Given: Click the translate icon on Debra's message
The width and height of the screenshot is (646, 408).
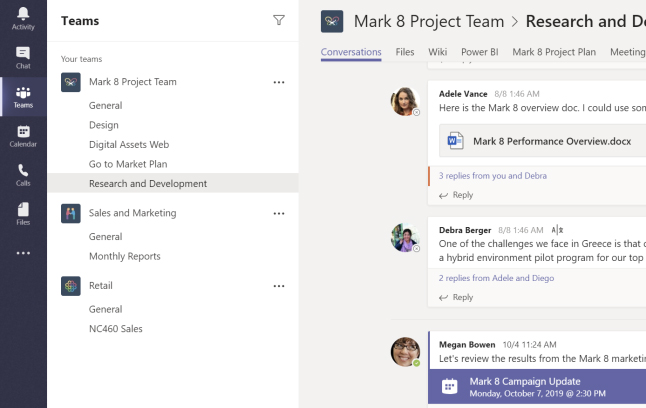Looking at the screenshot, I should tap(557, 230).
